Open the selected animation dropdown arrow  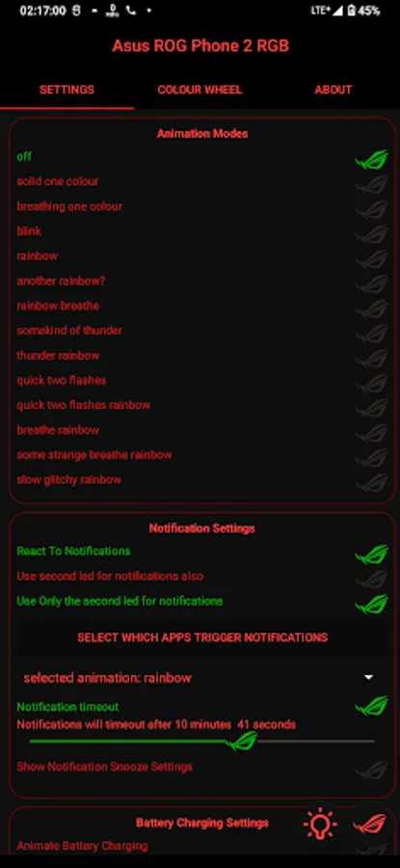(368, 678)
